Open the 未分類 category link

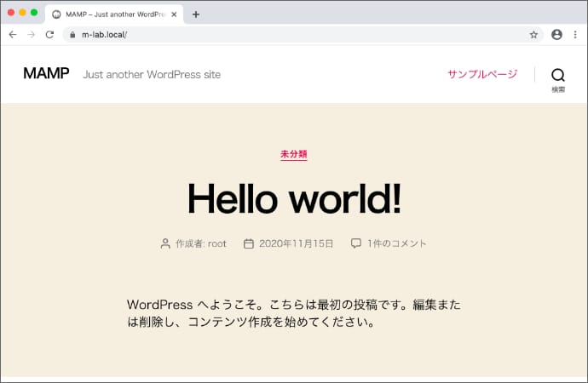293,154
